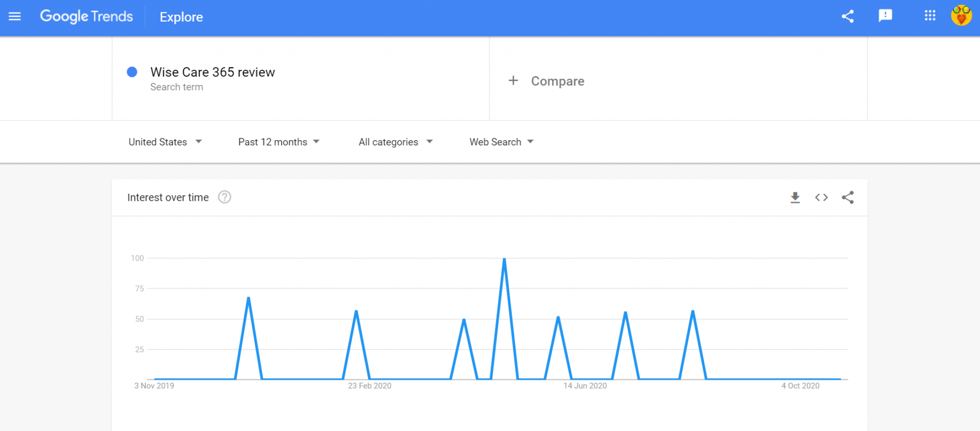This screenshot has width=980, height=431.
Task: Open help for Interest over time
Action: (x=224, y=197)
